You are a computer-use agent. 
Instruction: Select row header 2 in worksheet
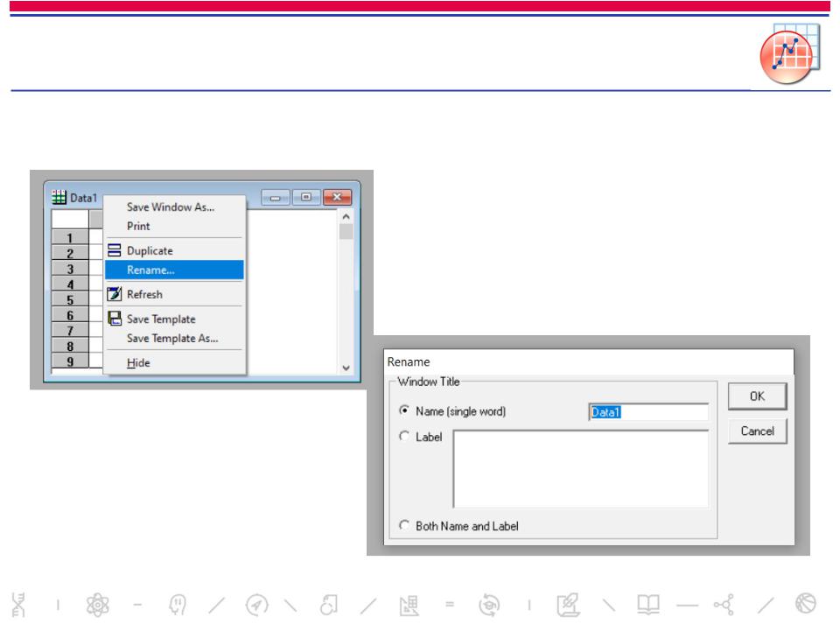click(x=70, y=252)
